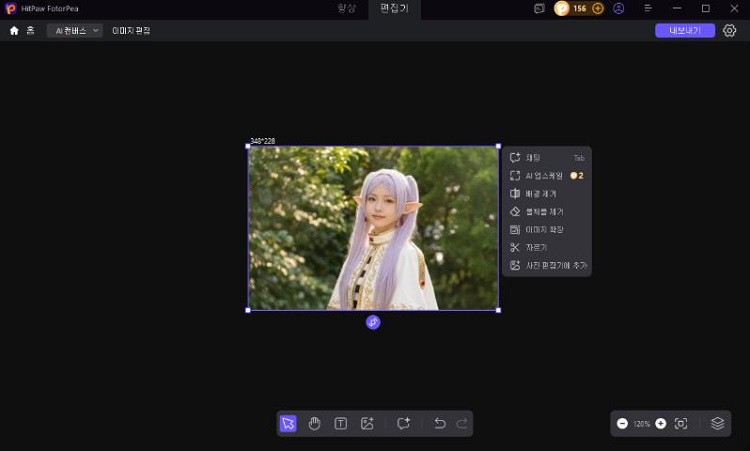Open the user account profile icon
750x451 pixels.
point(618,9)
